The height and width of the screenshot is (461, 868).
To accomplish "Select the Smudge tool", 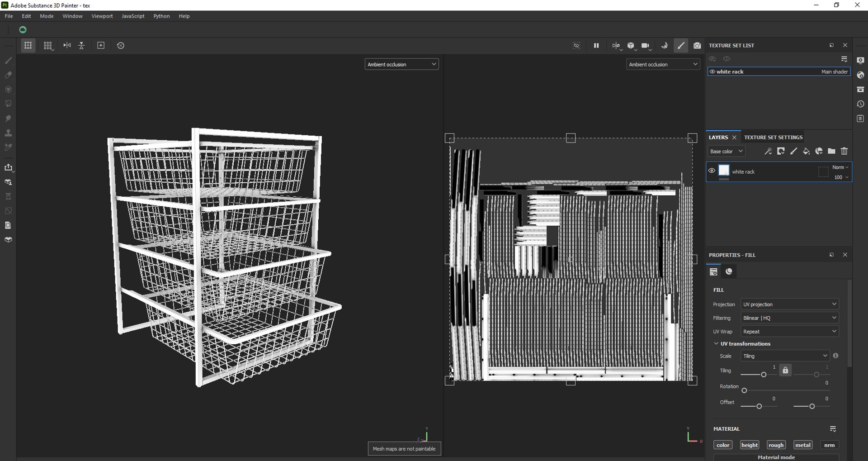I will pyautogui.click(x=8, y=118).
